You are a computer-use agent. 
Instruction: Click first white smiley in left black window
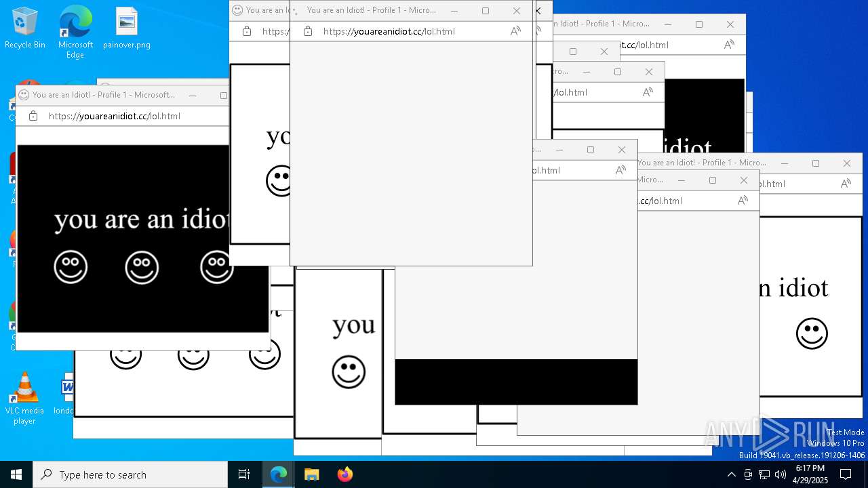click(71, 267)
